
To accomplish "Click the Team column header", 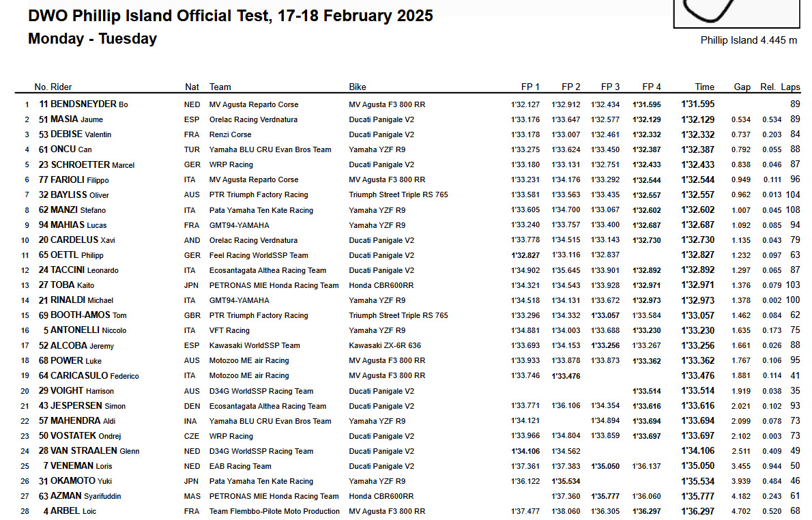I will point(220,87).
